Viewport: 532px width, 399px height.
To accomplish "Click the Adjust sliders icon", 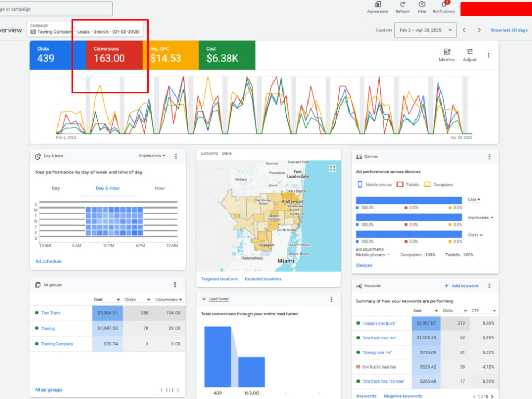I will pyautogui.click(x=470, y=52).
